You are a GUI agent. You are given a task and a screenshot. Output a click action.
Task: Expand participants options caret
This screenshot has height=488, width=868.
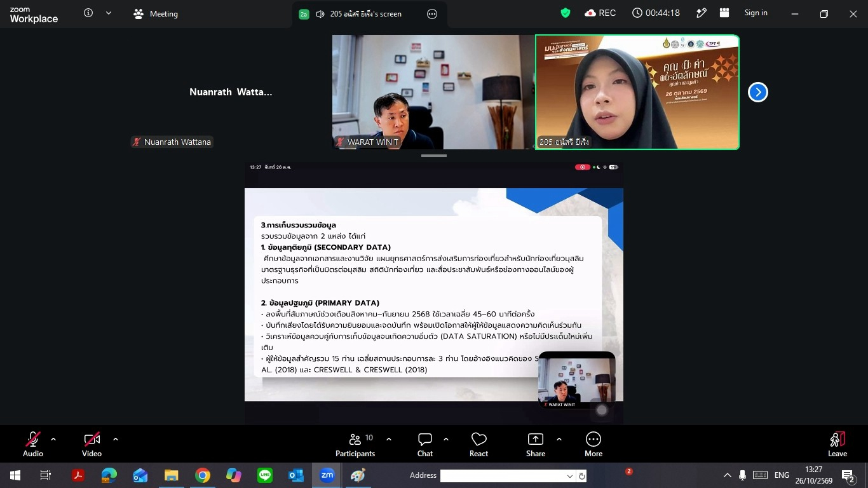pyautogui.click(x=389, y=439)
